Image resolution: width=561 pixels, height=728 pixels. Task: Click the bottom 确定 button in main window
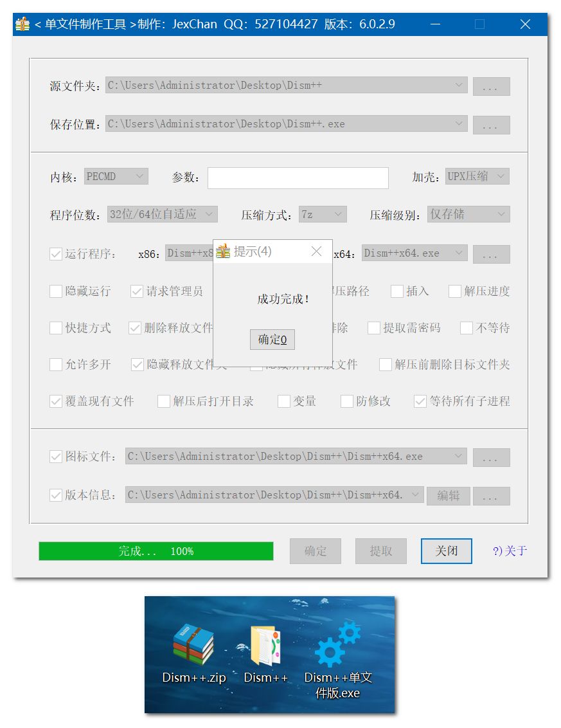(316, 551)
